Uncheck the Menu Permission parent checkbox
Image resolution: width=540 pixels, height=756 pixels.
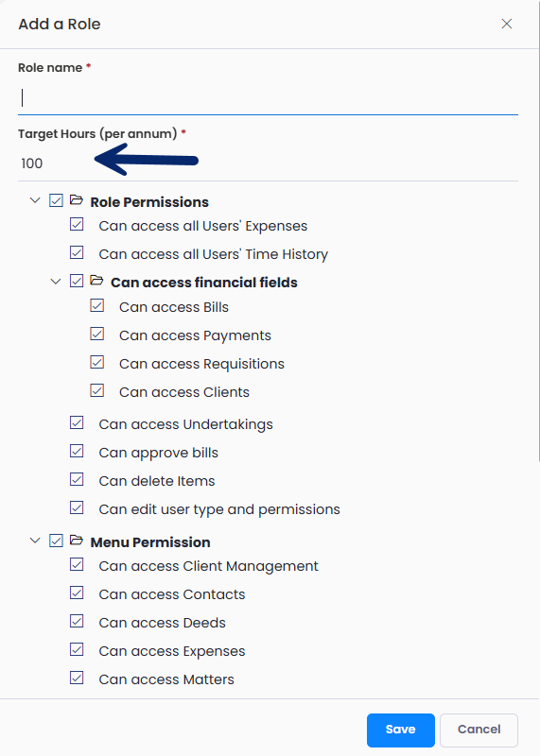(56, 541)
